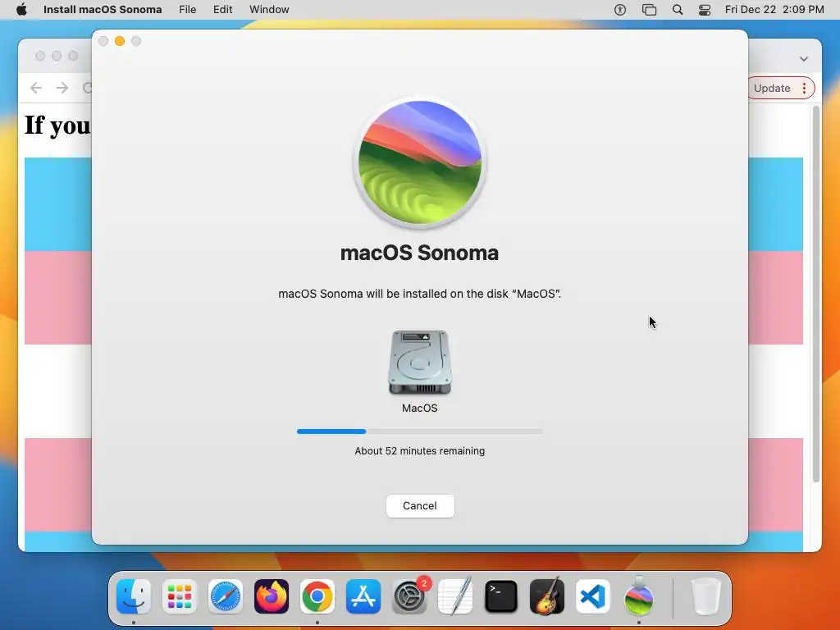Screen dimensions: 840x630
Task: Open the Edit menu
Action: click(223, 10)
